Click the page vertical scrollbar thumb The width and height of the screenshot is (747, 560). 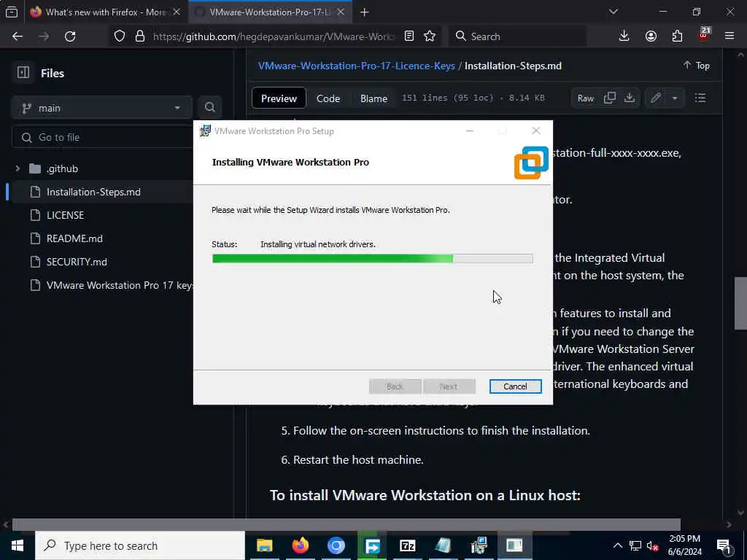[x=740, y=303]
